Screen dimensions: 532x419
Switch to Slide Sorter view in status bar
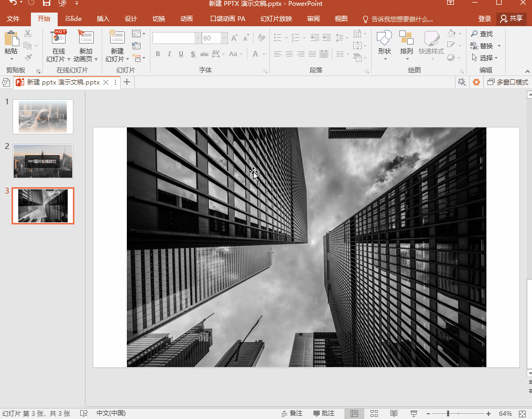tap(374, 413)
